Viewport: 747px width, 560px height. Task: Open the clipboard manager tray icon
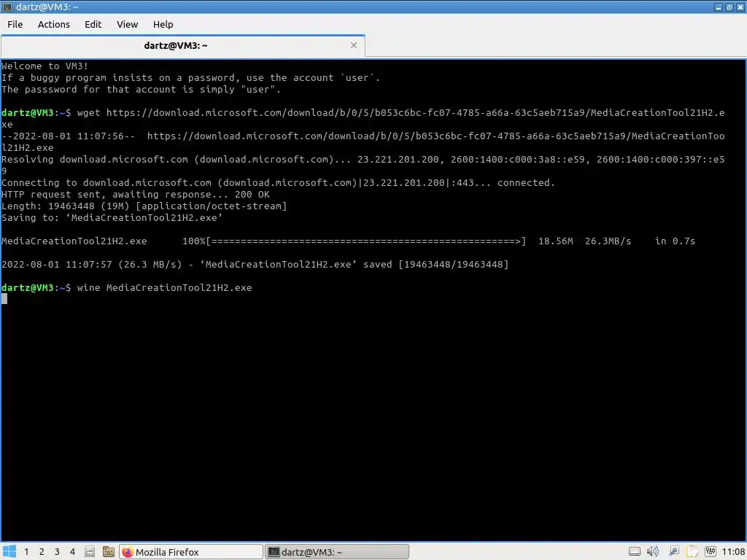692,551
